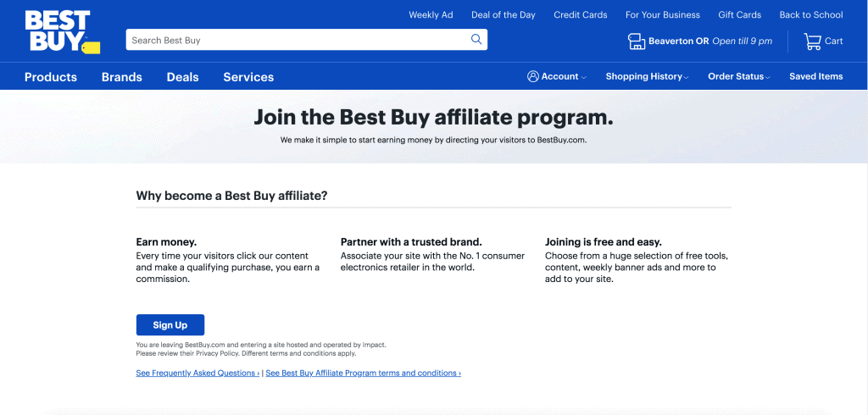
Task: Open Affiliate Program terms and conditions link
Action: (x=363, y=373)
